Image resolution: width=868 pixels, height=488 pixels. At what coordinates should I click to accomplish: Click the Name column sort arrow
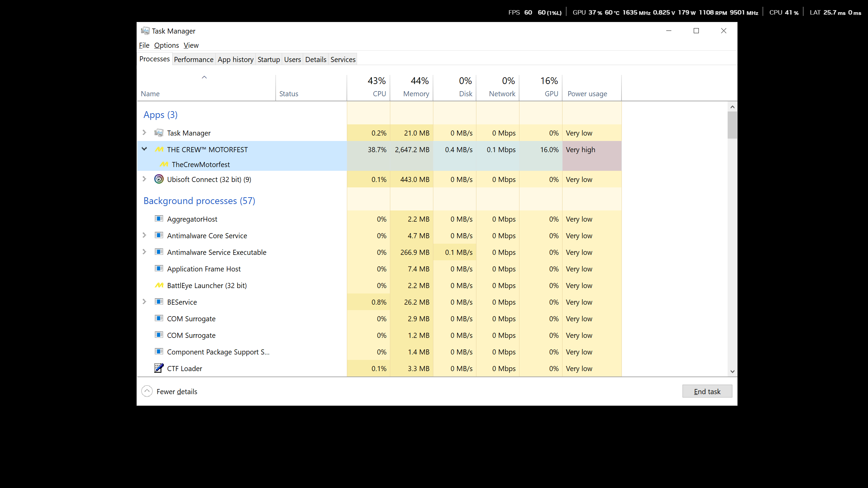point(204,77)
